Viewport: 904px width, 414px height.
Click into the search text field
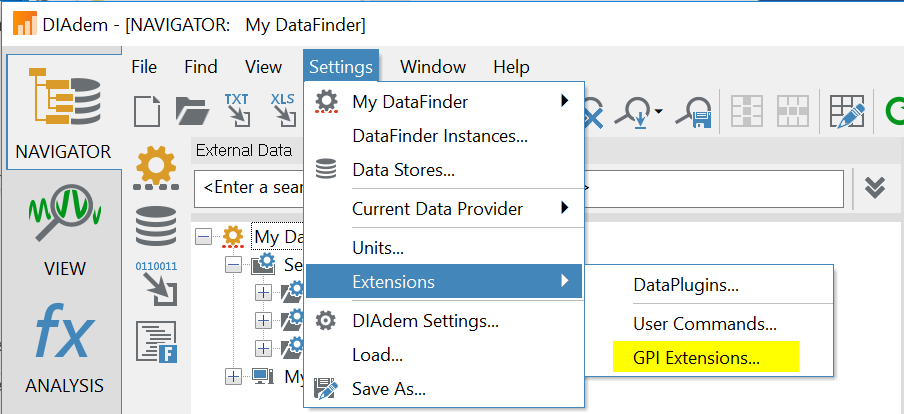pos(519,189)
